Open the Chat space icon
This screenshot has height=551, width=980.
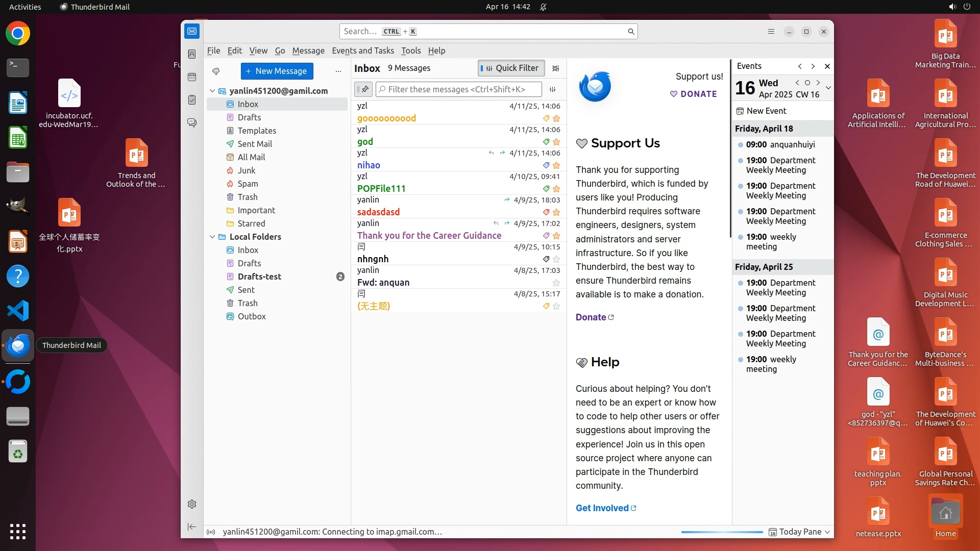(192, 123)
